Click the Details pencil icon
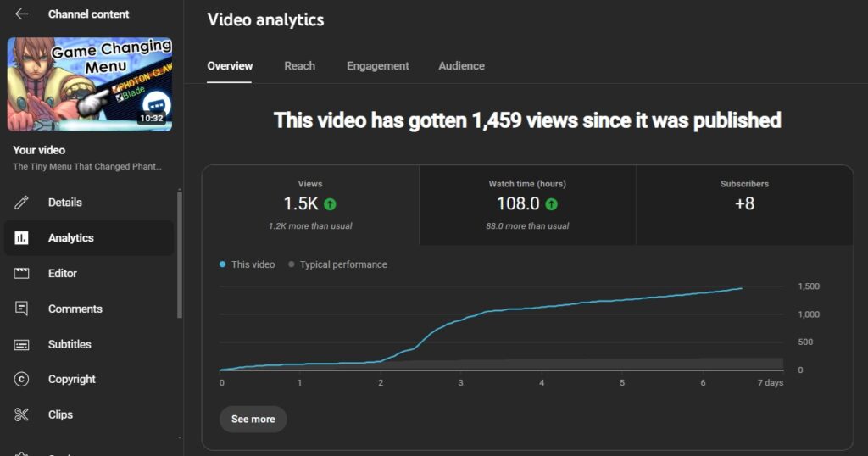Image resolution: width=868 pixels, height=456 pixels. pos(22,203)
